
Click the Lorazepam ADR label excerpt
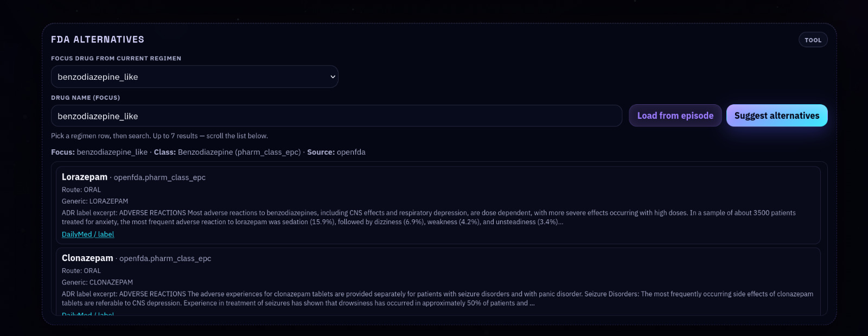[429, 217]
